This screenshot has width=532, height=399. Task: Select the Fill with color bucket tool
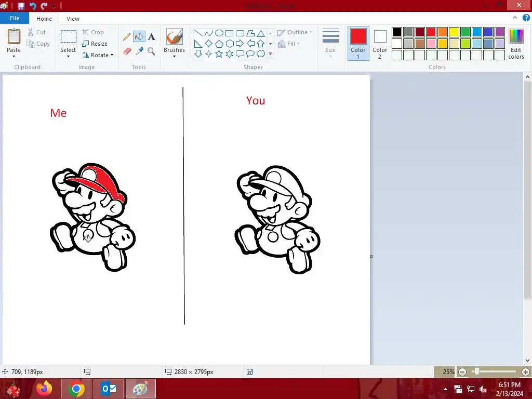point(139,36)
